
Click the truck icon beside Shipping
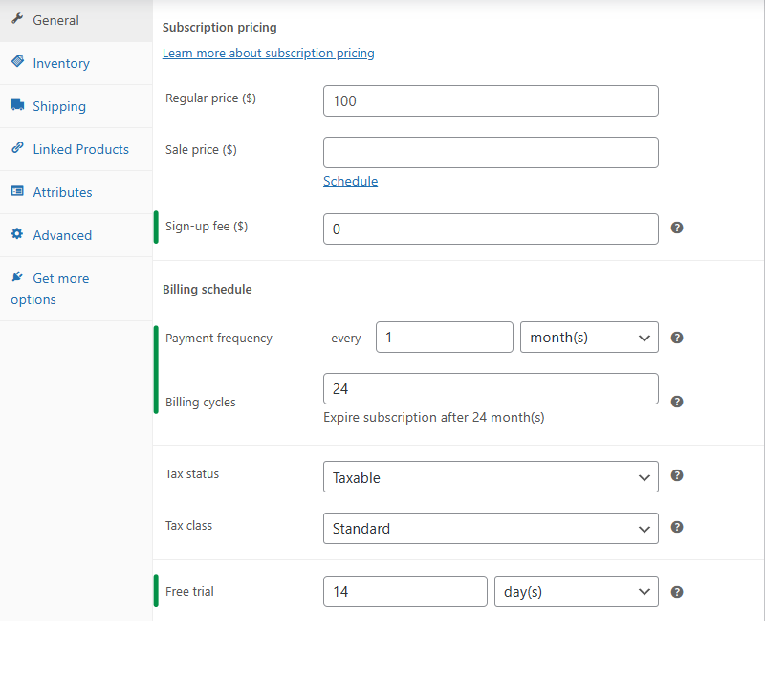(17, 104)
